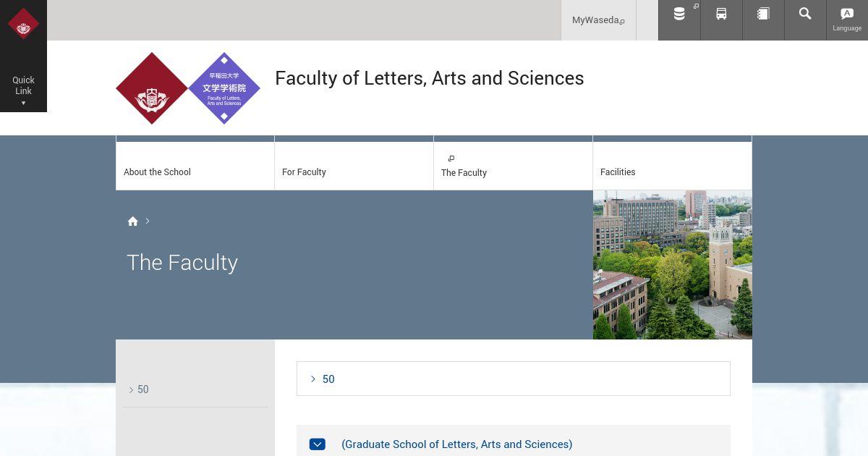Click the MyWaseda link
Image resolution: width=868 pixels, height=456 pixels.
(x=598, y=20)
